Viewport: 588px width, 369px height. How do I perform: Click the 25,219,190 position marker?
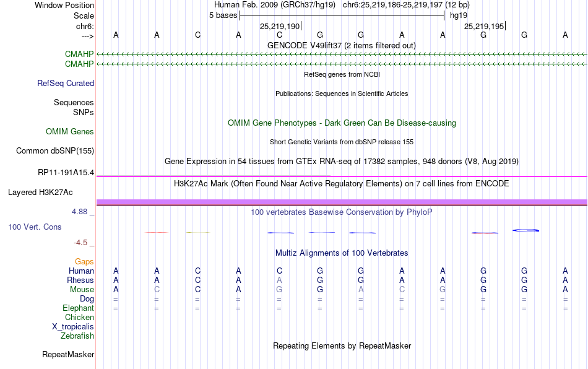point(280,26)
